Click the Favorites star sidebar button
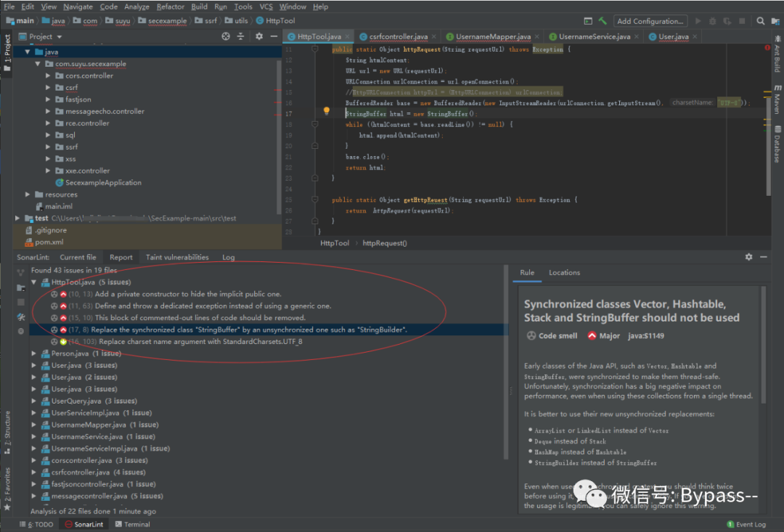784x532 pixels. click(x=7, y=489)
